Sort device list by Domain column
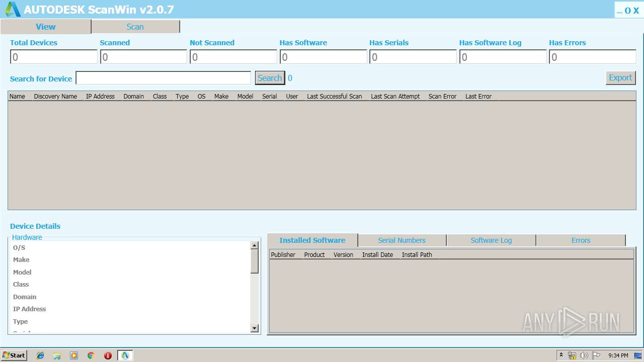The image size is (644, 362). 134,96
